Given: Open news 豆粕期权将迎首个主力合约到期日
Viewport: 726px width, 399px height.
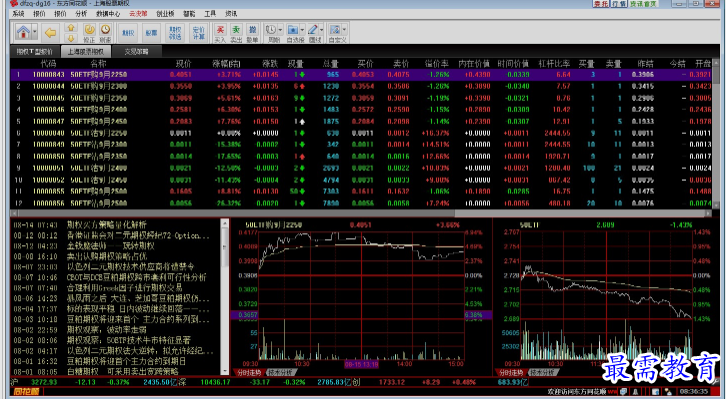Looking at the screenshot, I should pyautogui.click(x=126, y=361).
